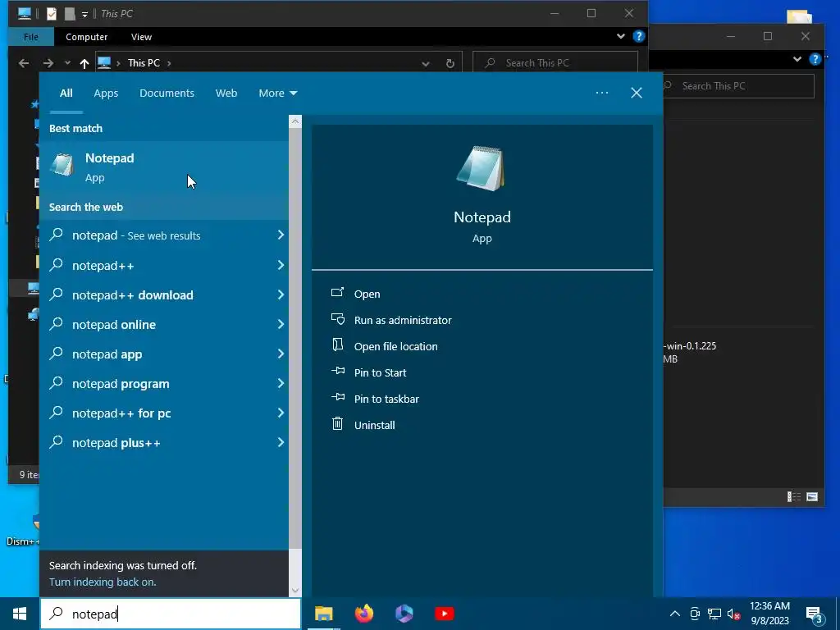Switch to the All search tab

(66, 94)
